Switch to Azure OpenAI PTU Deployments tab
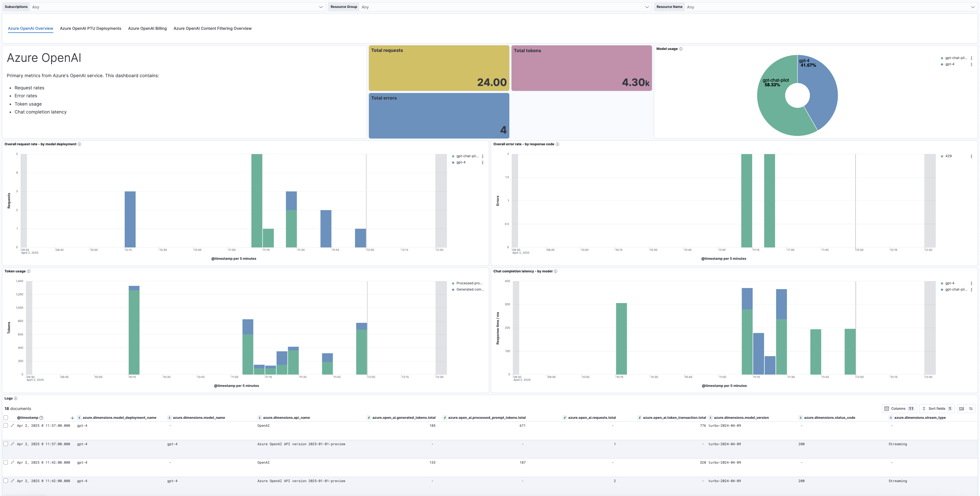 90,28
